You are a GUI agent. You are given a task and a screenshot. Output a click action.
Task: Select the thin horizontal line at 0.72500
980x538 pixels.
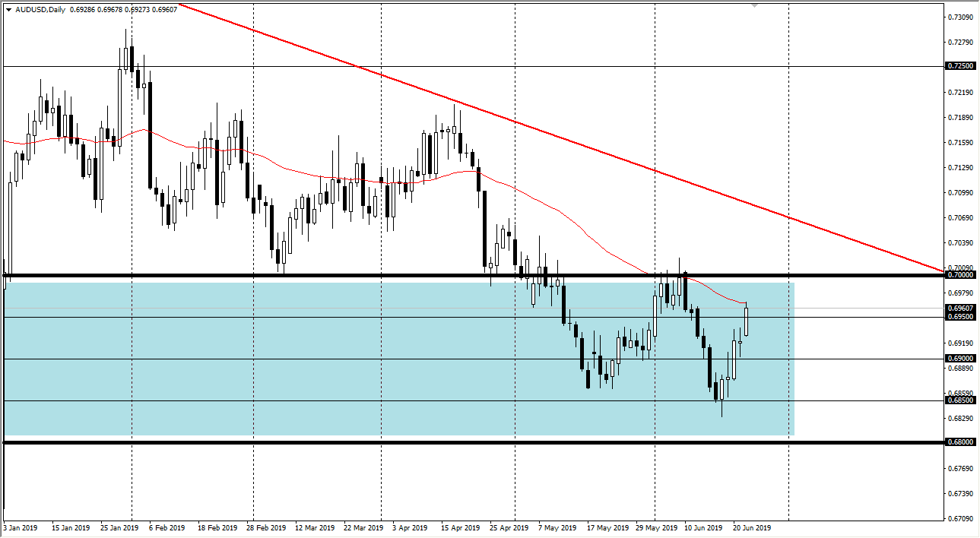[473, 66]
